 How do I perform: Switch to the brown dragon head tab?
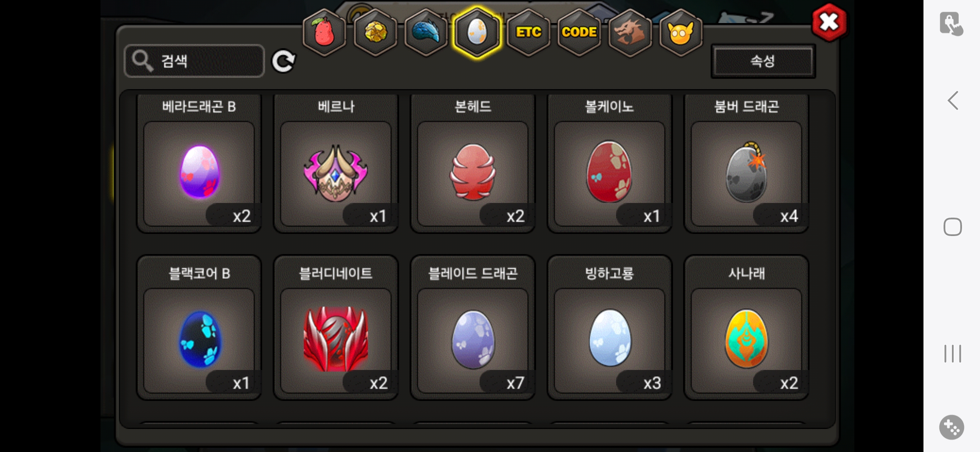click(630, 33)
